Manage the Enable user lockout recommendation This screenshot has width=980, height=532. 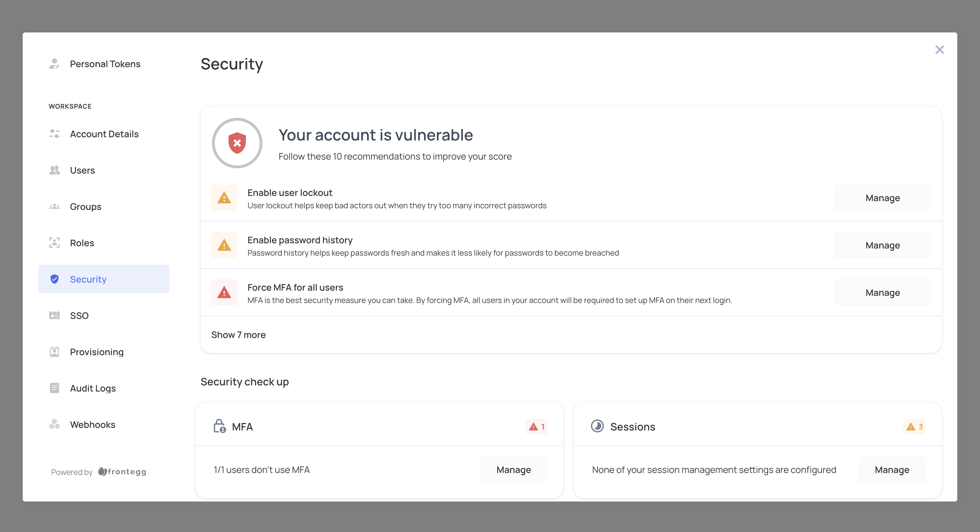[x=882, y=198]
